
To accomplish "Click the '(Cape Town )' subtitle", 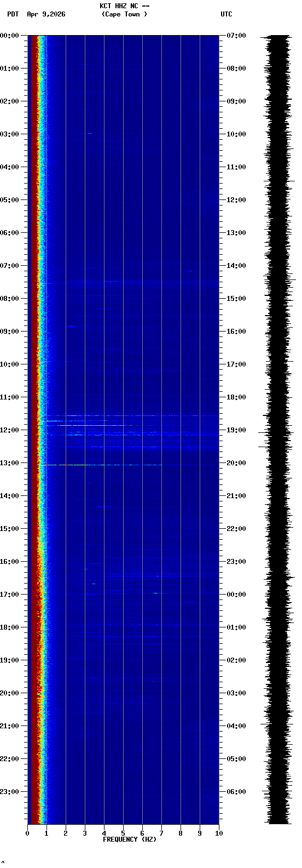I will [124, 14].
